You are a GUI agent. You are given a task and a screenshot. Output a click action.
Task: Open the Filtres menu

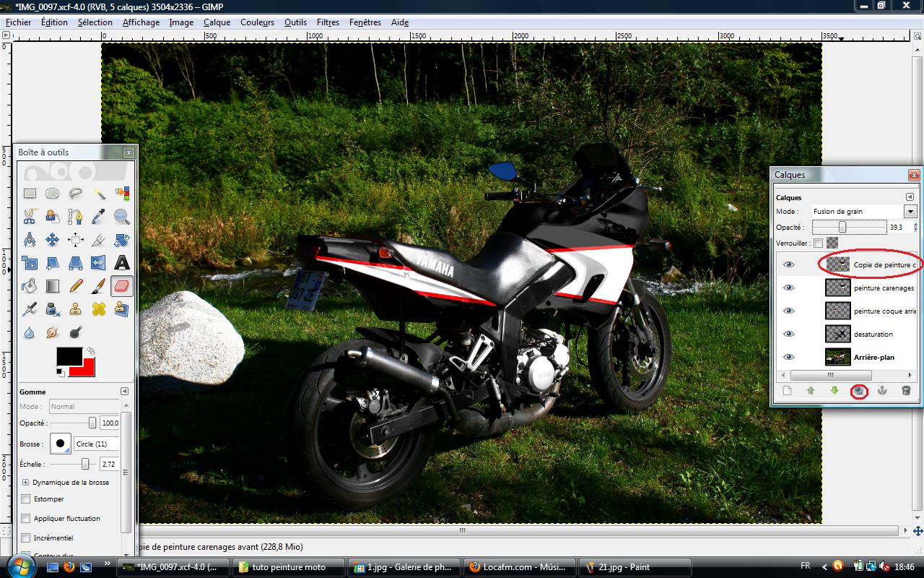328,22
